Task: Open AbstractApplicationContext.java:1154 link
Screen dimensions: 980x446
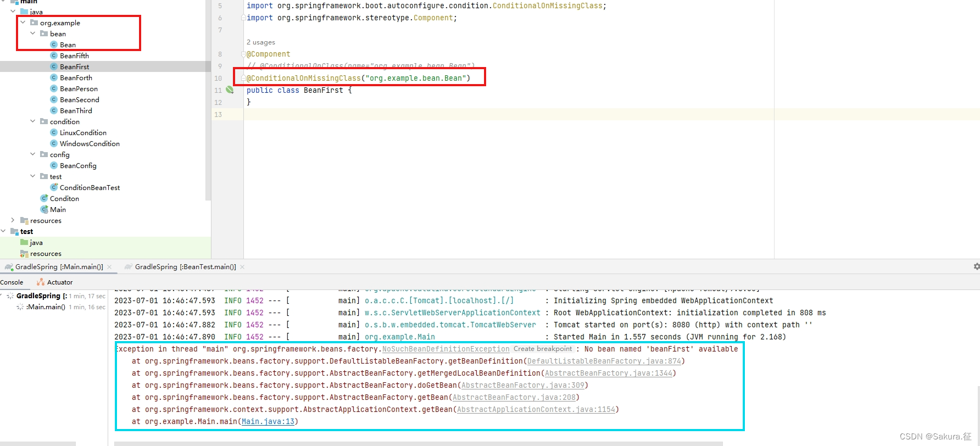Action: pos(536,409)
